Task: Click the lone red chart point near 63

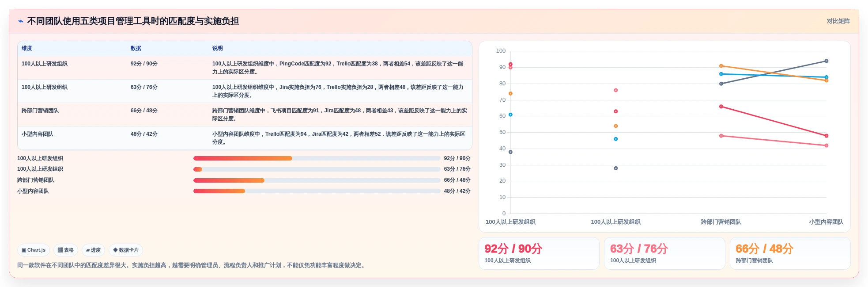Action: pos(616,111)
